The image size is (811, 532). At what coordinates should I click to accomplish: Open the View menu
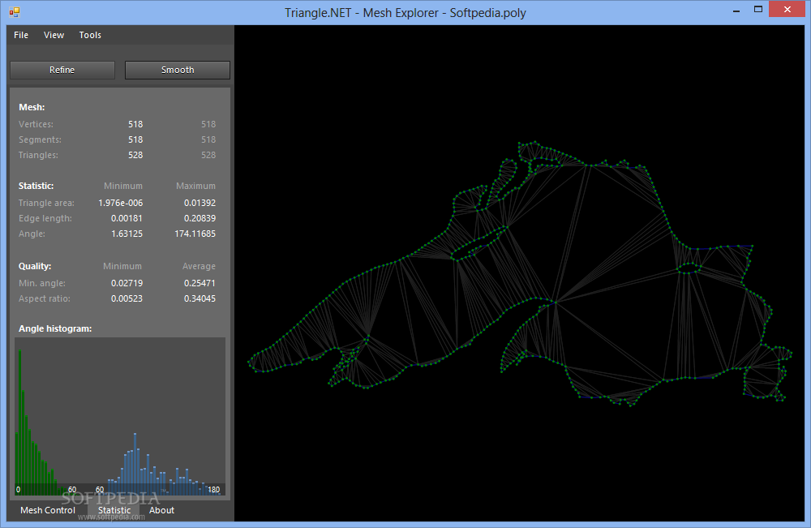[x=54, y=35]
